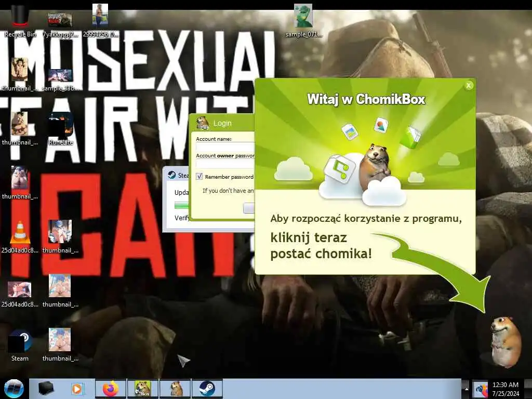Select the Recycle Bin desktop icon

(20, 20)
